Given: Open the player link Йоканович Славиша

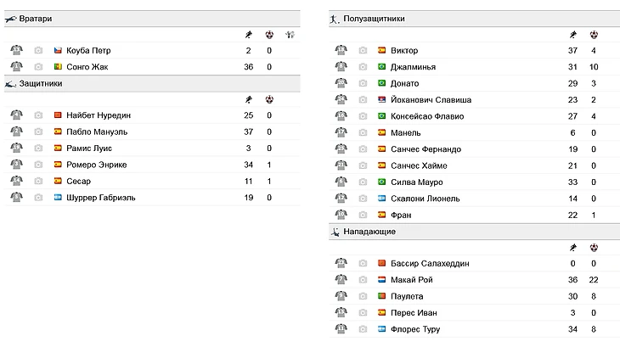Looking at the screenshot, I should click(431, 99).
